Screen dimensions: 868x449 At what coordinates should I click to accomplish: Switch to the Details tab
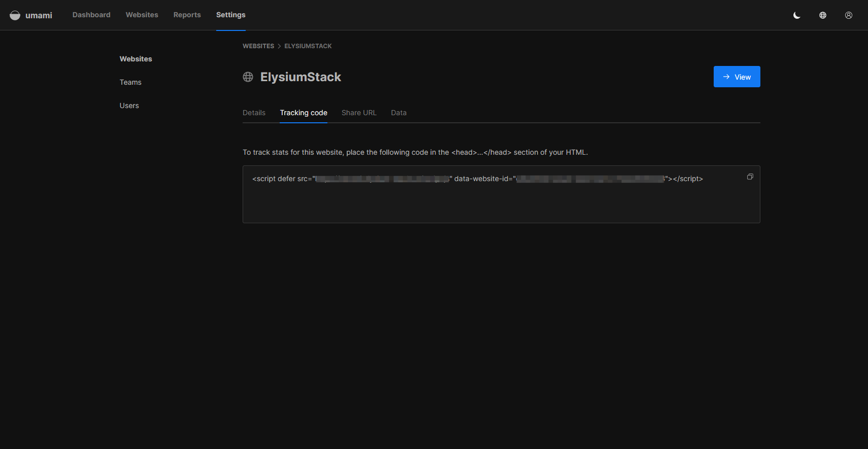coord(254,113)
